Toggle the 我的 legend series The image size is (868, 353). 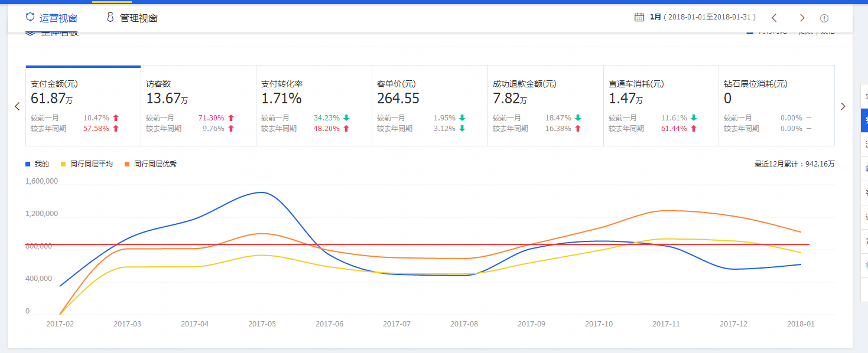[x=37, y=164]
